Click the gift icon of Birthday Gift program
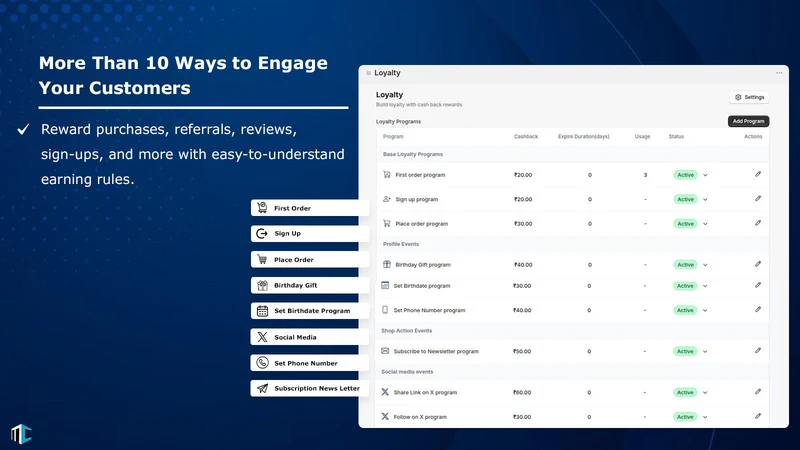The height and width of the screenshot is (450, 800). [x=387, y=264]
